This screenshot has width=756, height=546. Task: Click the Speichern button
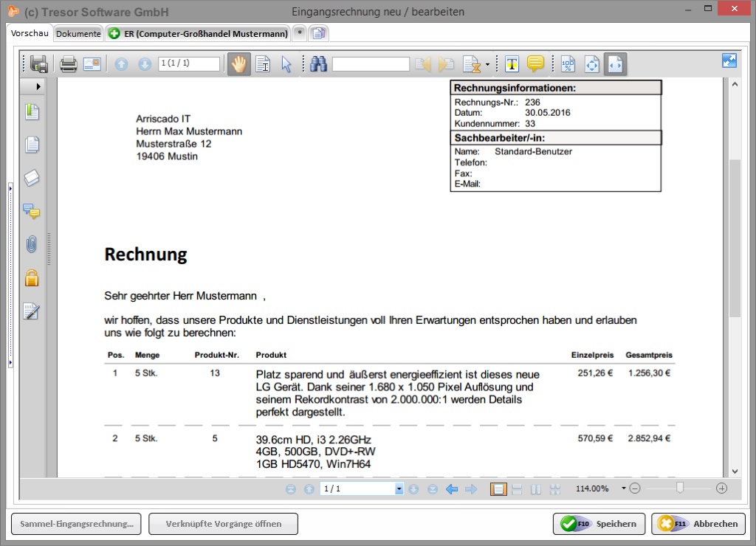[x=599, y=524]
